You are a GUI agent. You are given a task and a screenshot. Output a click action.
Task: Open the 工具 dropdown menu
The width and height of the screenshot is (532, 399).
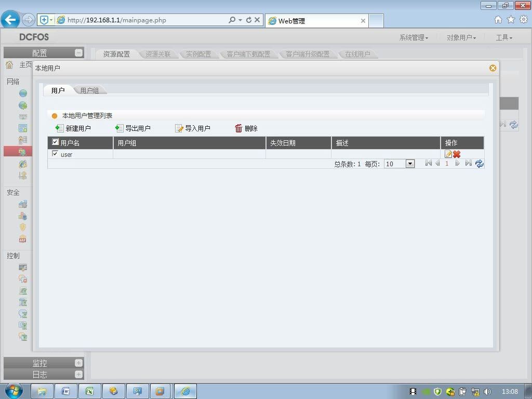504,37
